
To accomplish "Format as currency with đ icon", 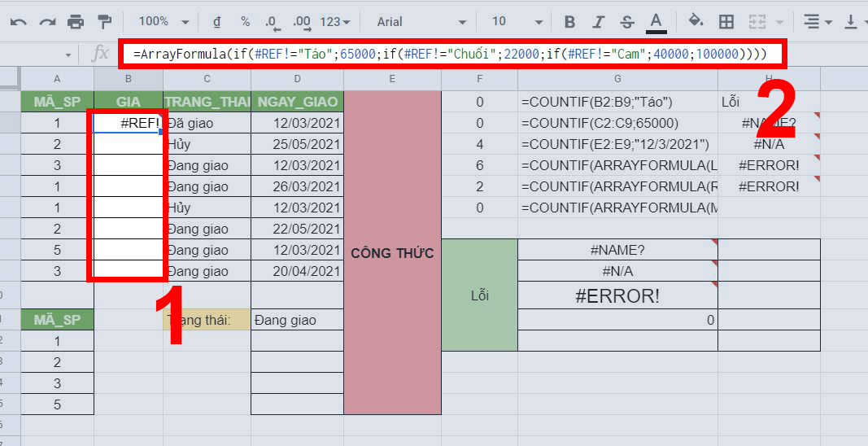I will pos(217,22).
